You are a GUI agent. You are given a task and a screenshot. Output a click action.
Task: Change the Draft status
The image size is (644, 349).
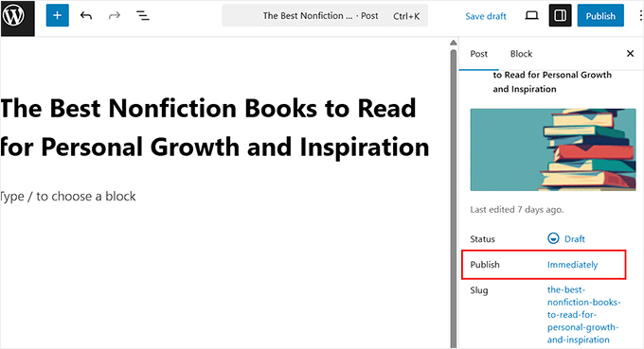[574, 238]
